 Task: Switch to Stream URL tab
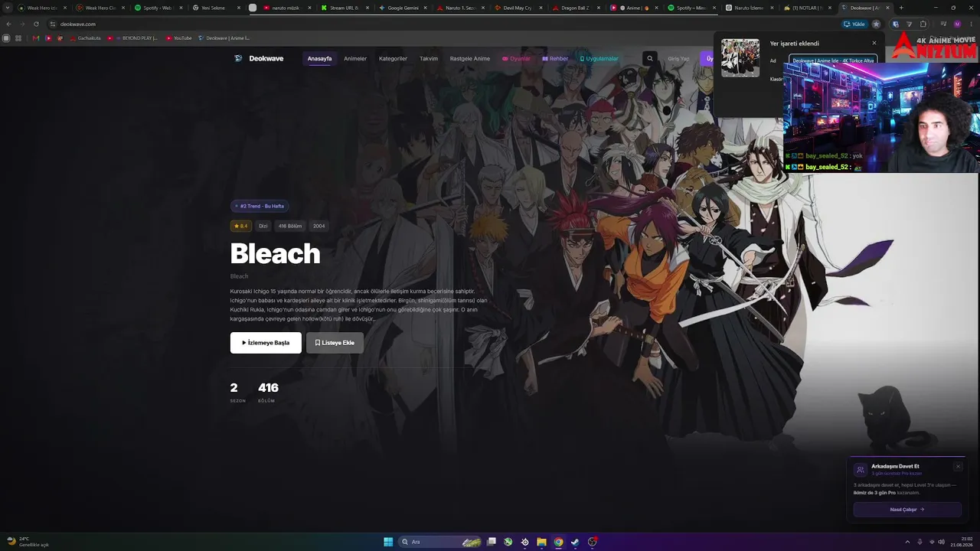[345, 8]
